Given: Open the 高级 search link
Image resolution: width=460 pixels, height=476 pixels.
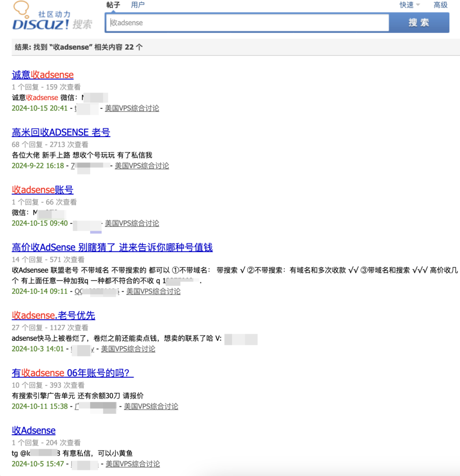Looking at the screenshot, I should point(440,5).
